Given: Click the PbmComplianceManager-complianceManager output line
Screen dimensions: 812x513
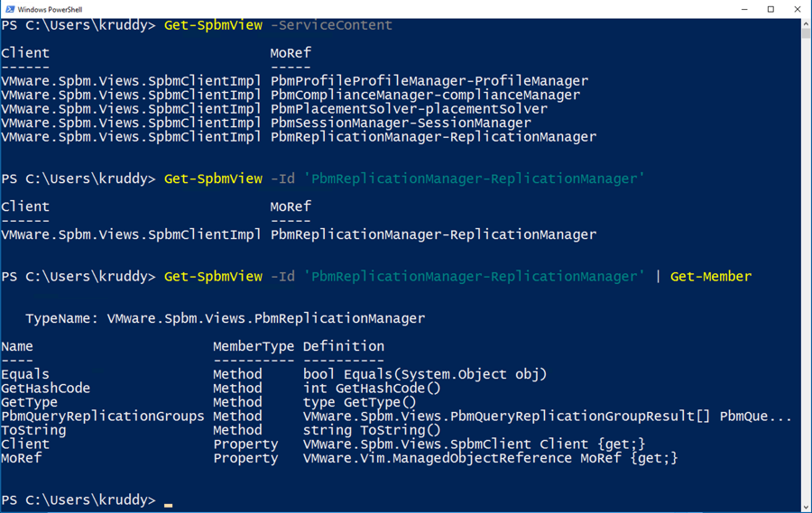Looking at the screenshot, I should coord(425,95).
